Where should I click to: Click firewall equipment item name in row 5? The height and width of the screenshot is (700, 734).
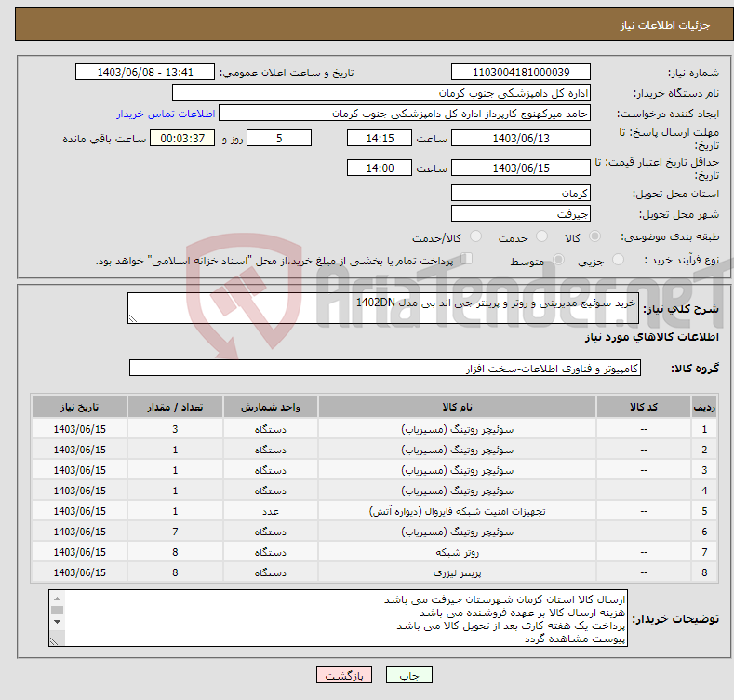pyautogui.click(x=457, y=511)
